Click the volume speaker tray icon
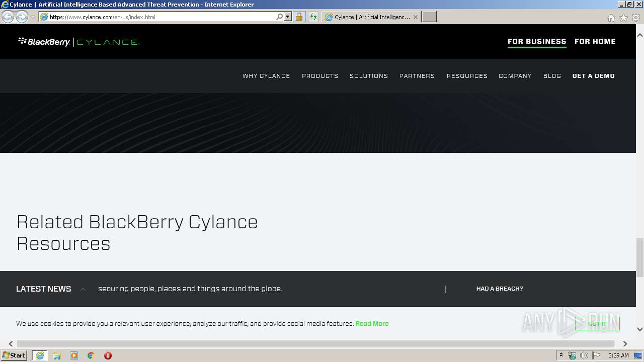The image size is (644, 362). 584,355
